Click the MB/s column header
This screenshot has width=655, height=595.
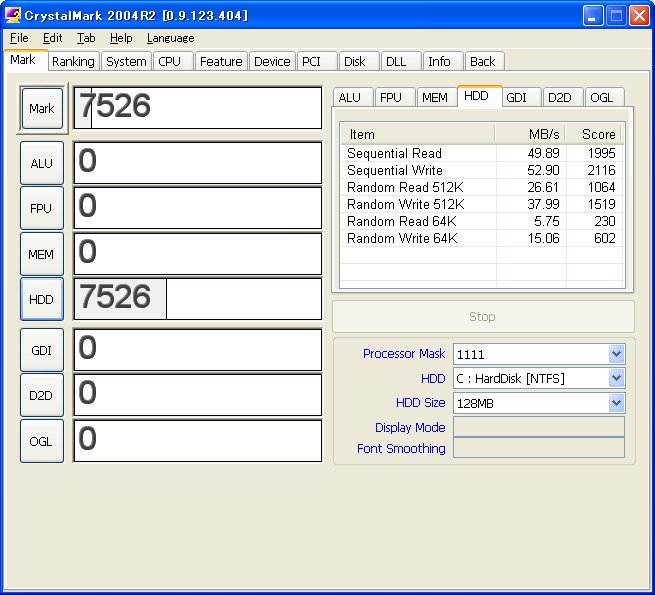click(x=531, y=134)
